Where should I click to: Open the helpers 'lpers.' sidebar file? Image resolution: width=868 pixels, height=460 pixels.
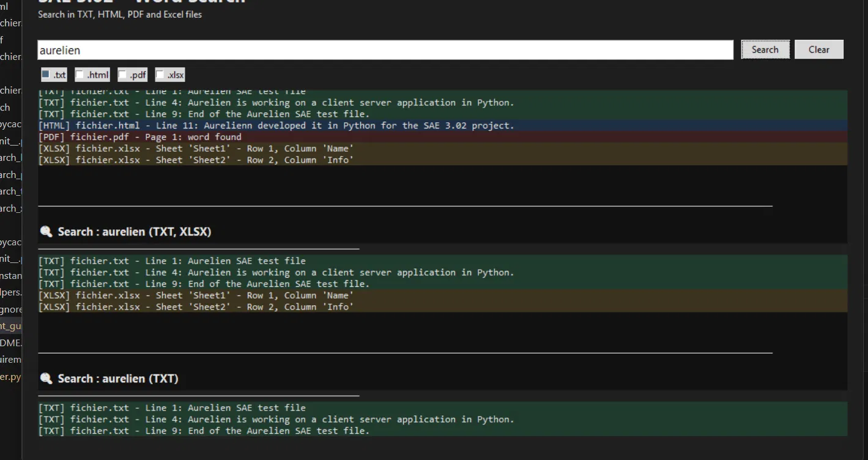10,292
